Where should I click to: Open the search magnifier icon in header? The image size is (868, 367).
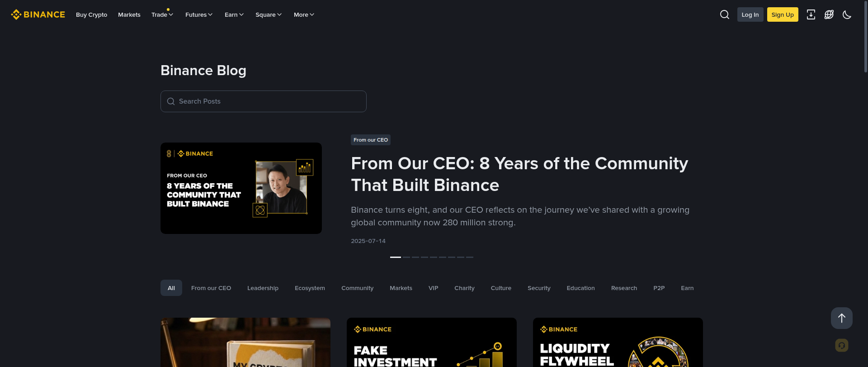[724, 14]
